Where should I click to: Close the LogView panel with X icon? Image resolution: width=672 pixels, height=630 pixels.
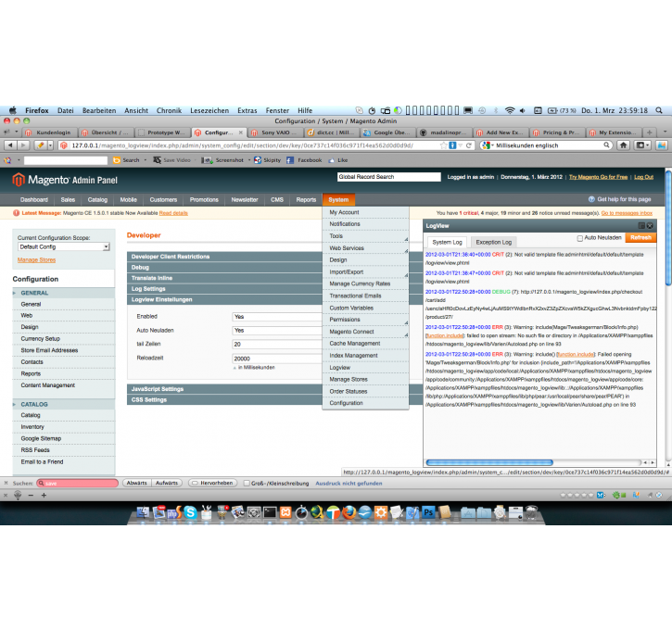click(x=650, y=226)
